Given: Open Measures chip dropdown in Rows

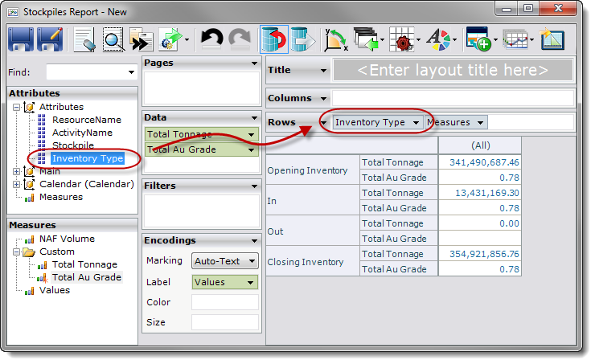Looking at the screenshot, I should coord(480,122).
